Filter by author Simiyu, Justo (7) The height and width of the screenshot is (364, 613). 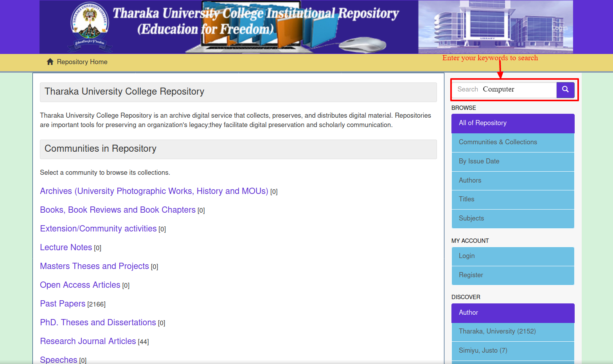point(513,351)
